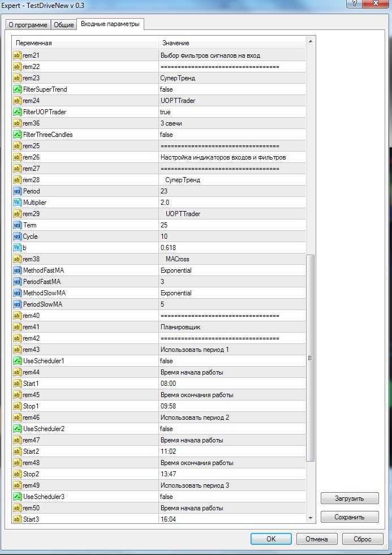The height and width of the screenshot is (555, 392).
Task: Edit the Term value 25
Action: tap(232, 226)
